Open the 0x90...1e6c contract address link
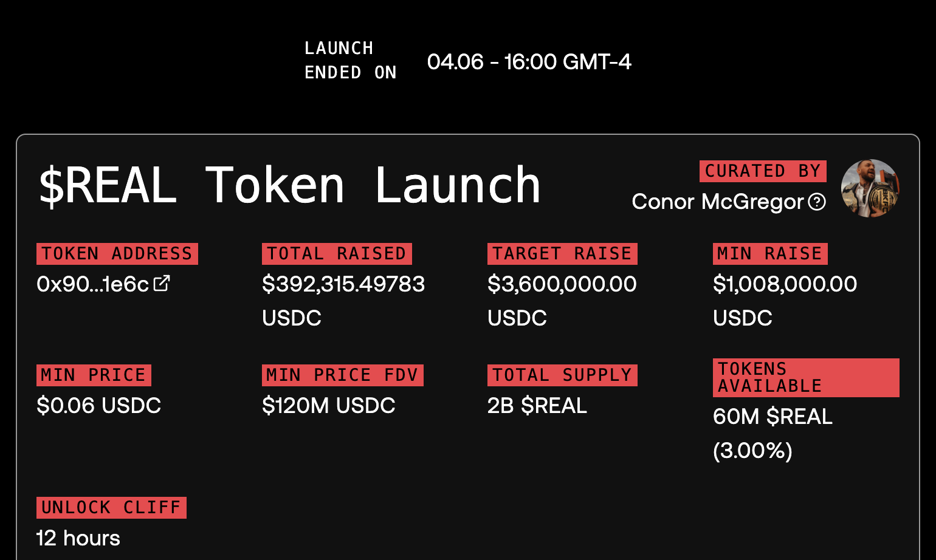936x560 pixels. coord(92,284)
